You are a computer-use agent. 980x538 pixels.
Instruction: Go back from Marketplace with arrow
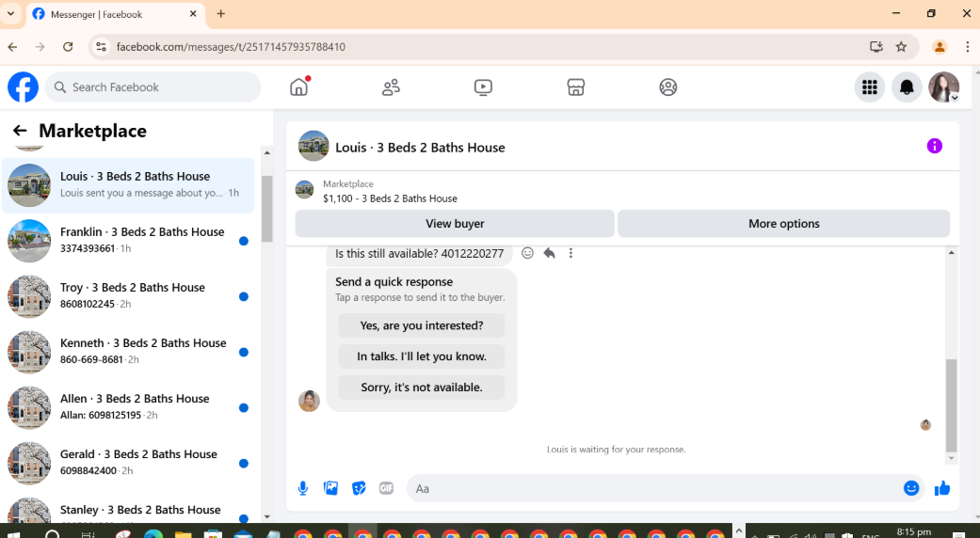(20, 131)
